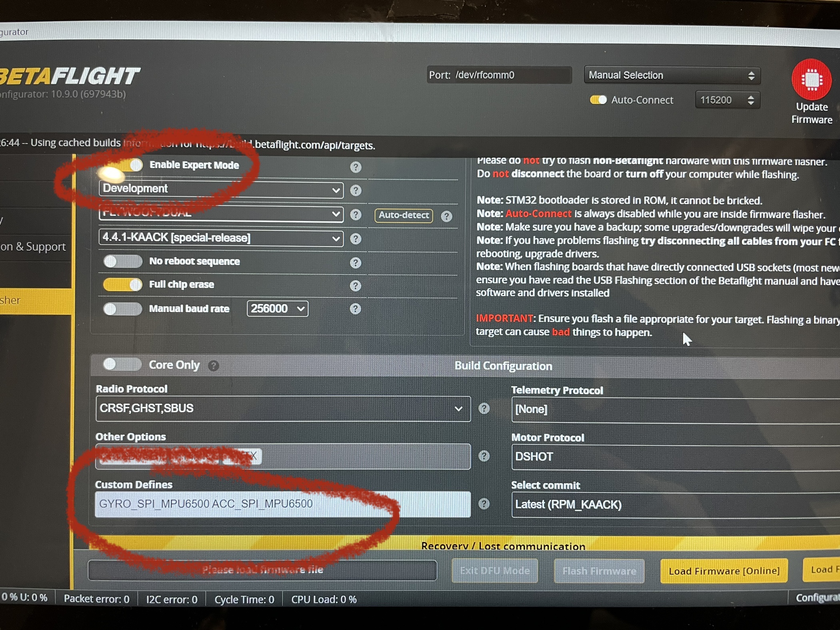The image size is (840, 630).
Task: Click help icon next to Core Only
Action: 214,365
